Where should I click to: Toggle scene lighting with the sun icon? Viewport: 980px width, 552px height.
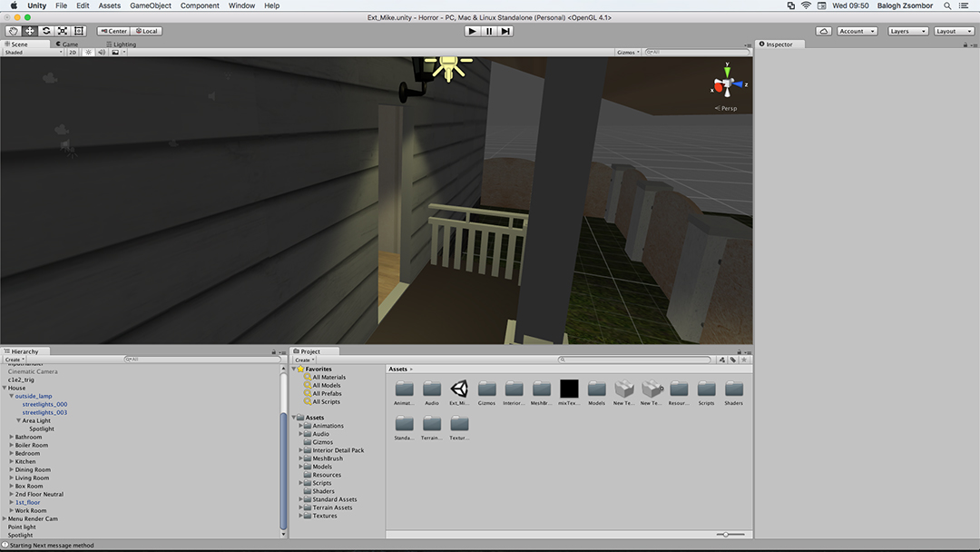88,53
